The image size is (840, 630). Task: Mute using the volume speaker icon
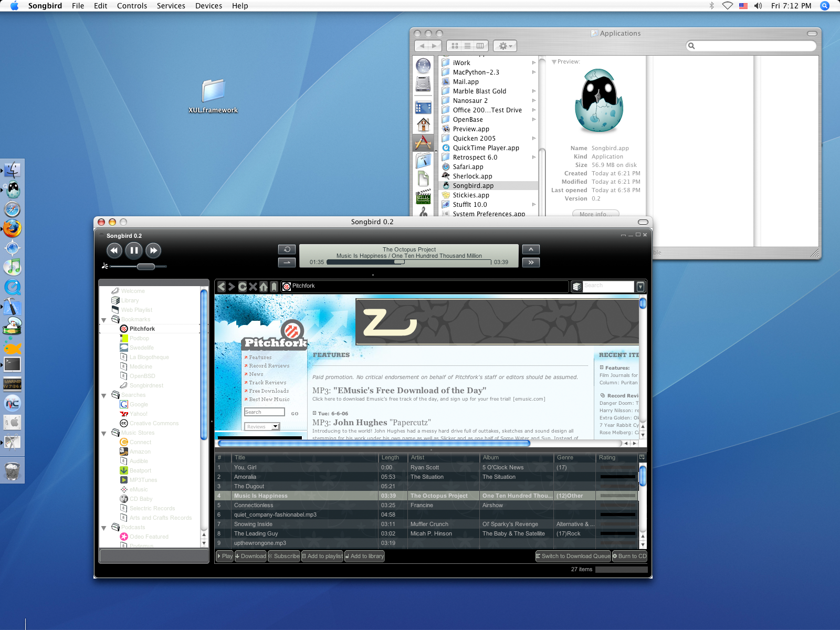pyautogui.click(x=105, y=266)
